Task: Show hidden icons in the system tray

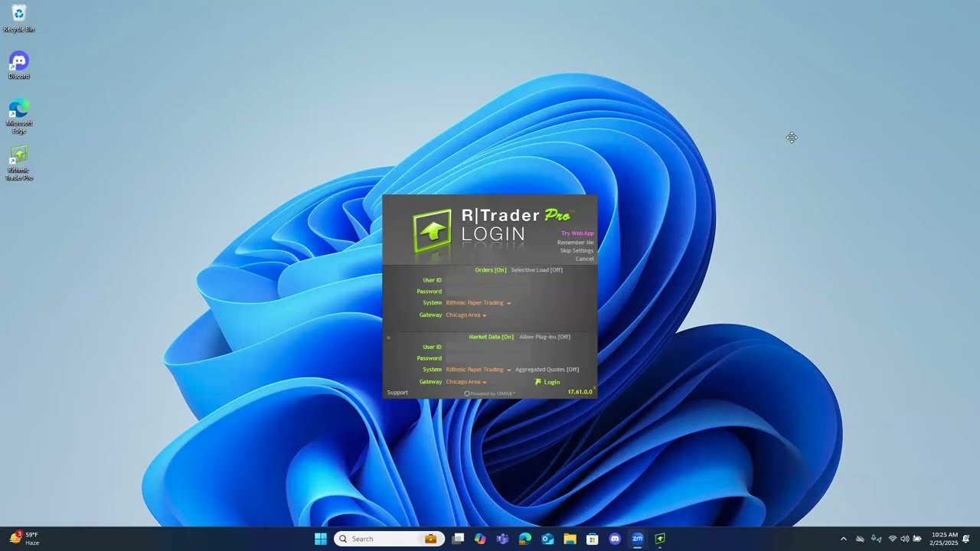Action: [844, 539]
